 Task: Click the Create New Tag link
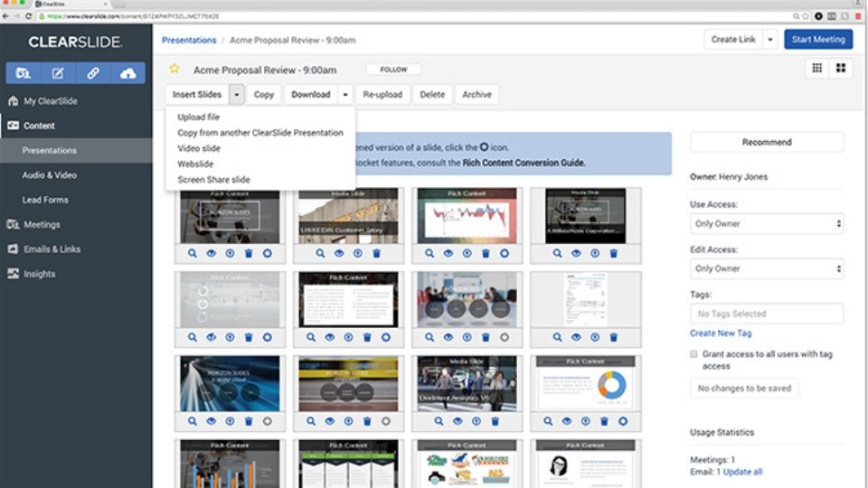(721, 333)
